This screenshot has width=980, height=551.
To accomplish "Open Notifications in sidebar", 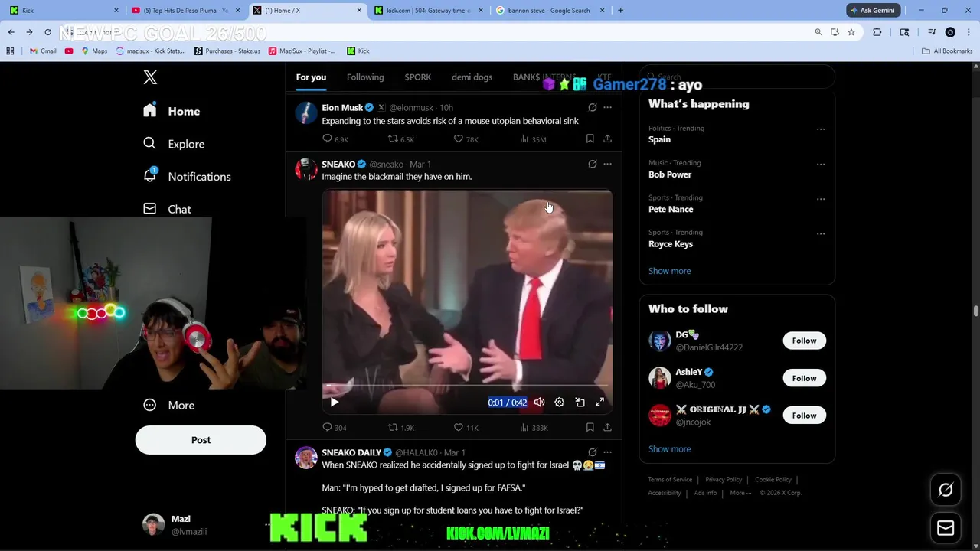I will 187,176.
